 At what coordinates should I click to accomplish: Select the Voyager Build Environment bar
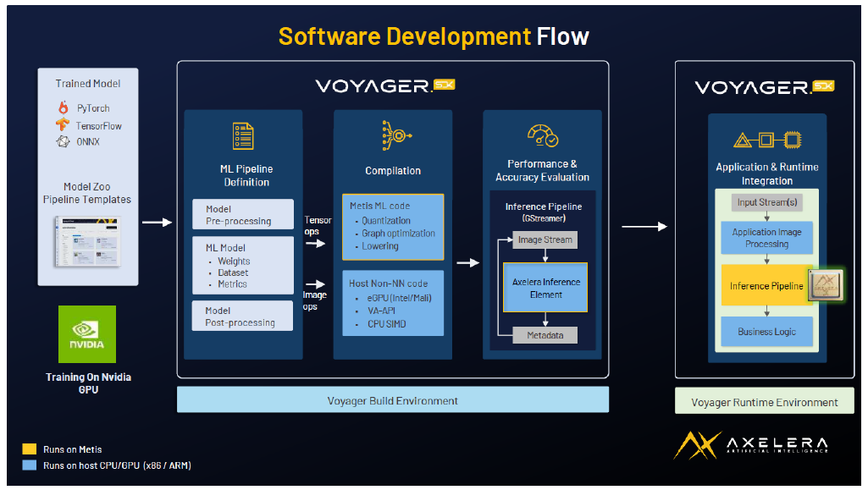tap(392, 400)
